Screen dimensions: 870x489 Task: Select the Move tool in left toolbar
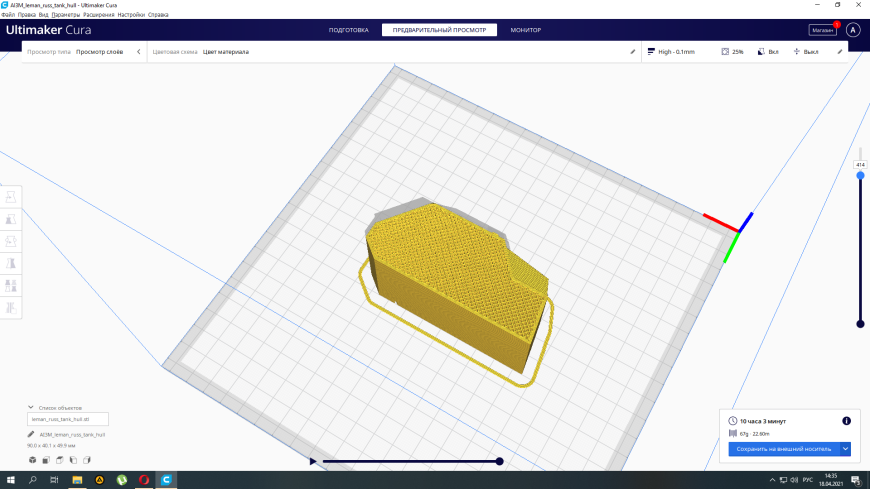pos(11,197)
